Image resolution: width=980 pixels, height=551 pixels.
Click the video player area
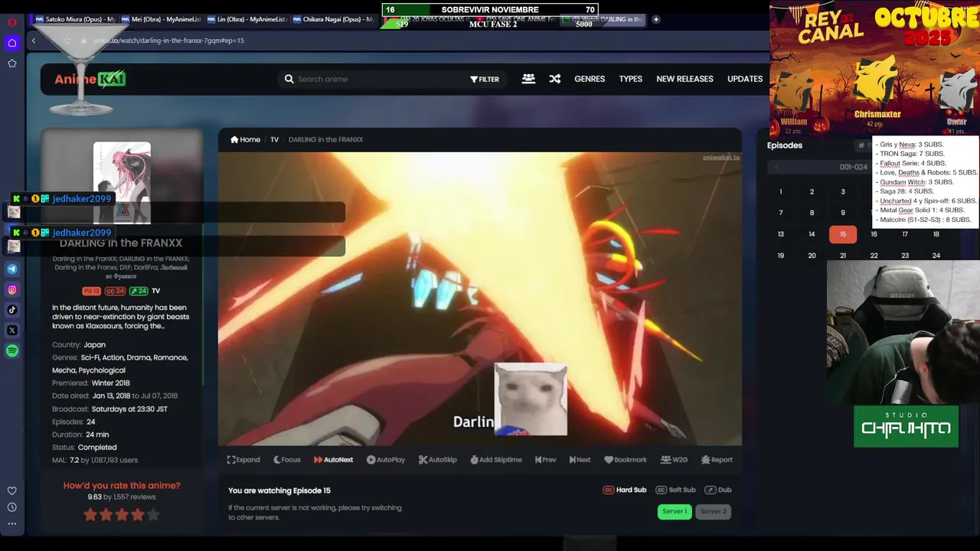[x=480, y=298]
